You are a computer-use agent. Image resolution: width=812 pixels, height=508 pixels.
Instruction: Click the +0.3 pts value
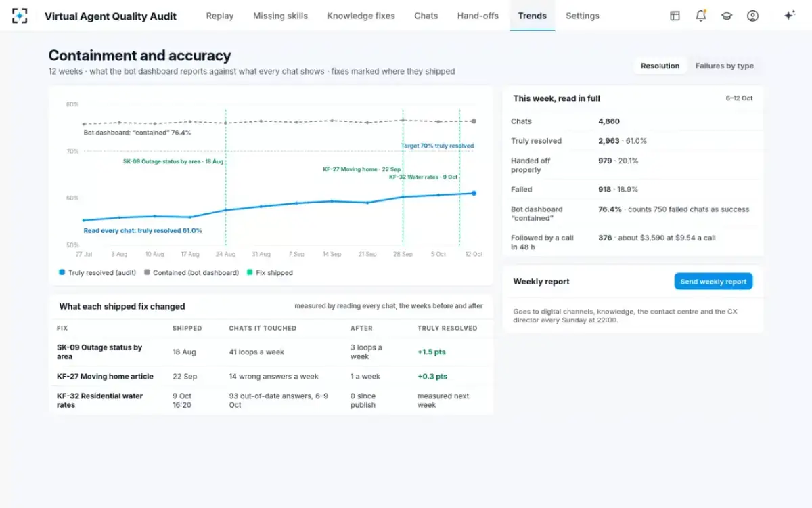click(432, 376)
